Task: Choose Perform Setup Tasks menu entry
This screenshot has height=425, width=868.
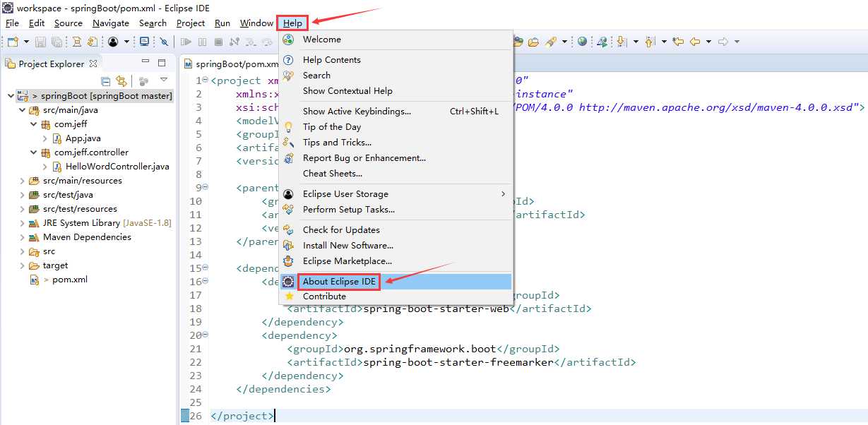Action: click(x=396, y=210)
